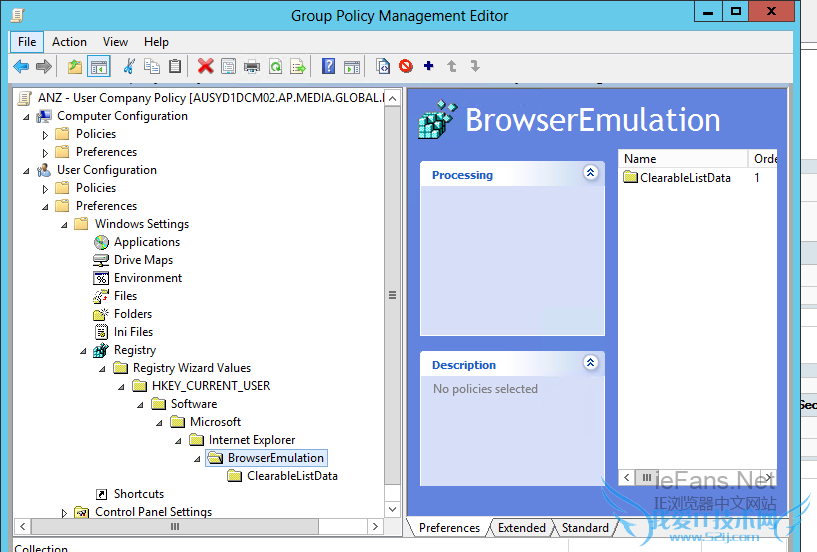Select ClearableListData in the tree
The height and width of the screenshot is (552, 817).
pos(292,476)
